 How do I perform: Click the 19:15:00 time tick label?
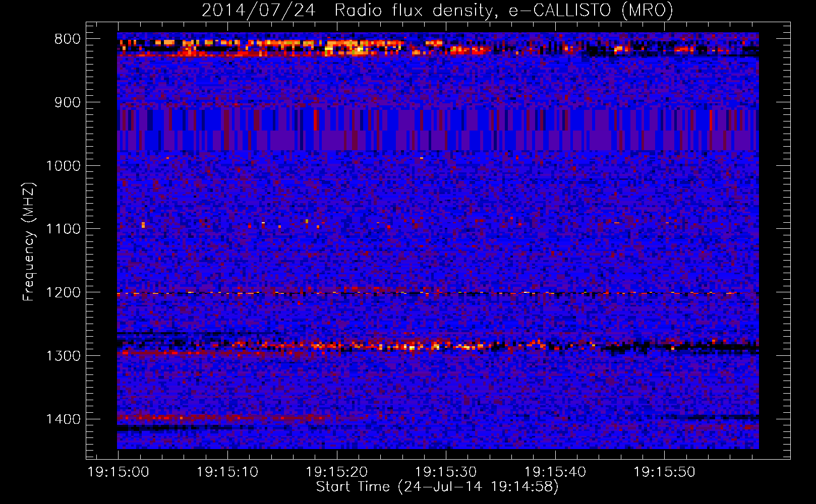(118, 472)
